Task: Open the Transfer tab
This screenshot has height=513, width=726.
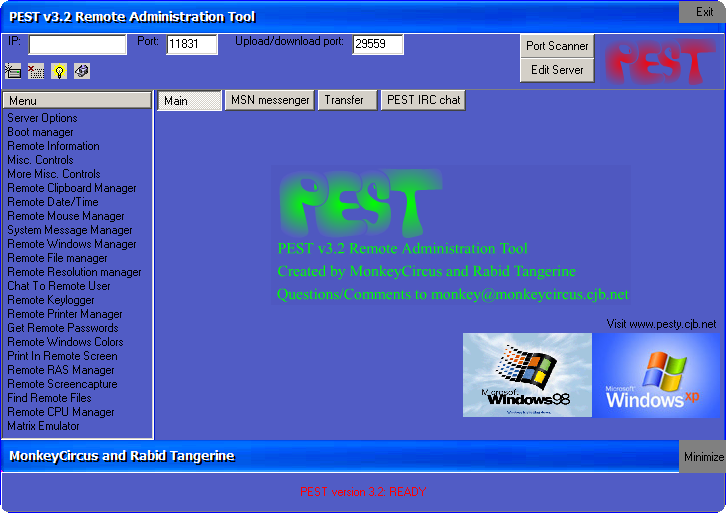Action: [346, 101]
